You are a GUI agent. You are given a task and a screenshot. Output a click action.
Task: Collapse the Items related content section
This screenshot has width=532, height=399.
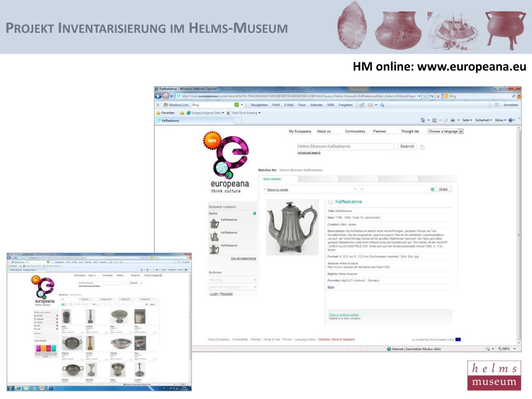(x=255, y=214)
